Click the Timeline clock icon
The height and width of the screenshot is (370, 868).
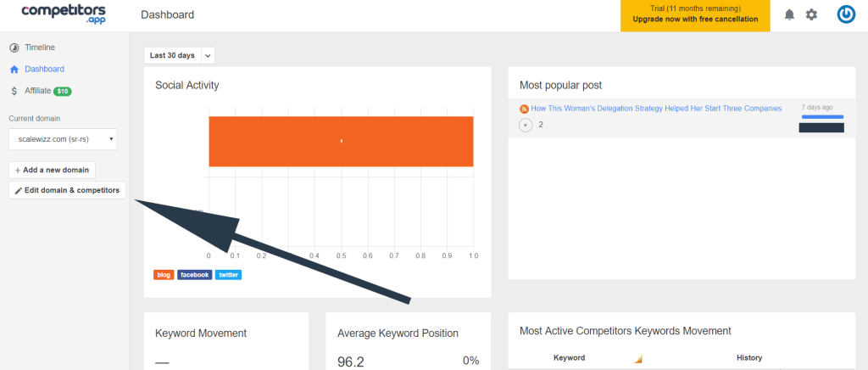(x=14, y=48)
